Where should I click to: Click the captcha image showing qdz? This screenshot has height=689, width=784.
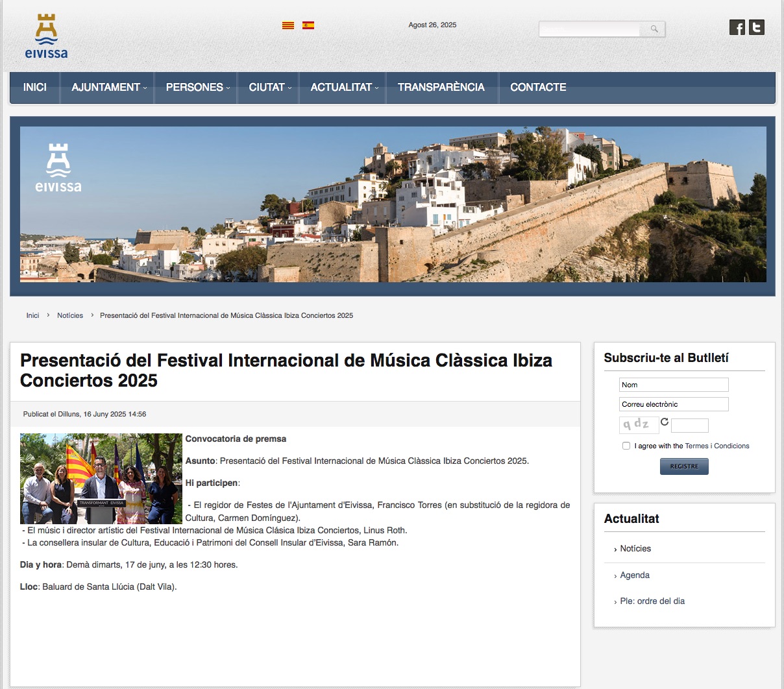pyautogui.click(x=639, y=425)
